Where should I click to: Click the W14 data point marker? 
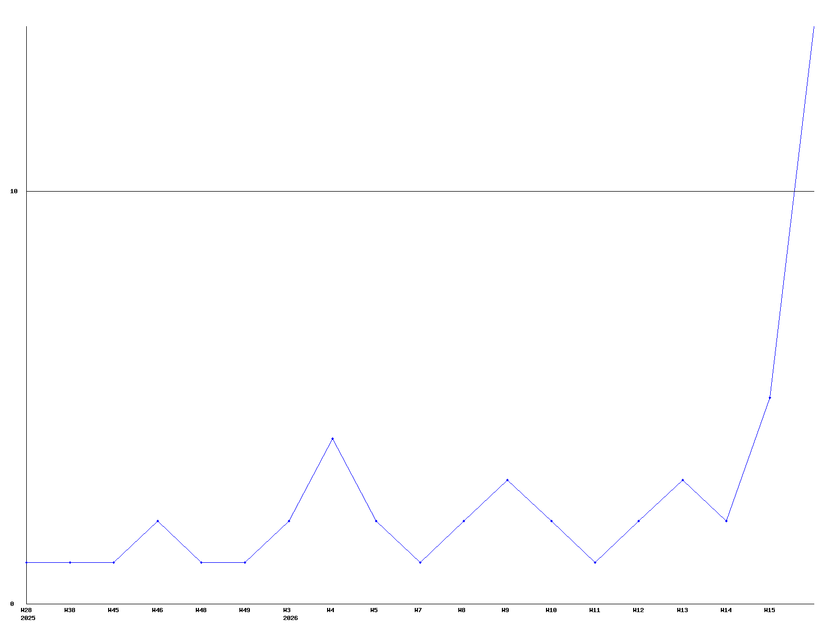click(x=726, y=521)
